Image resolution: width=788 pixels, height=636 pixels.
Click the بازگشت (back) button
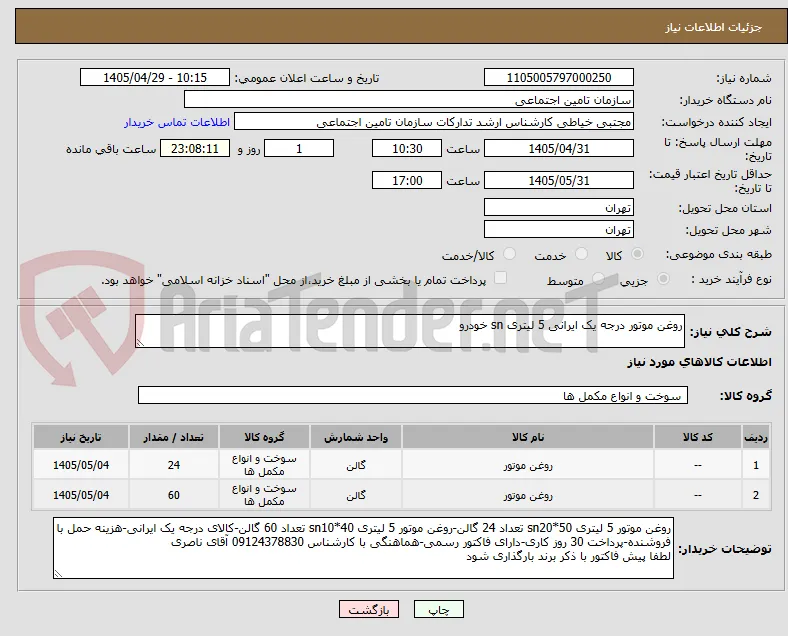(x=369, y=609)
